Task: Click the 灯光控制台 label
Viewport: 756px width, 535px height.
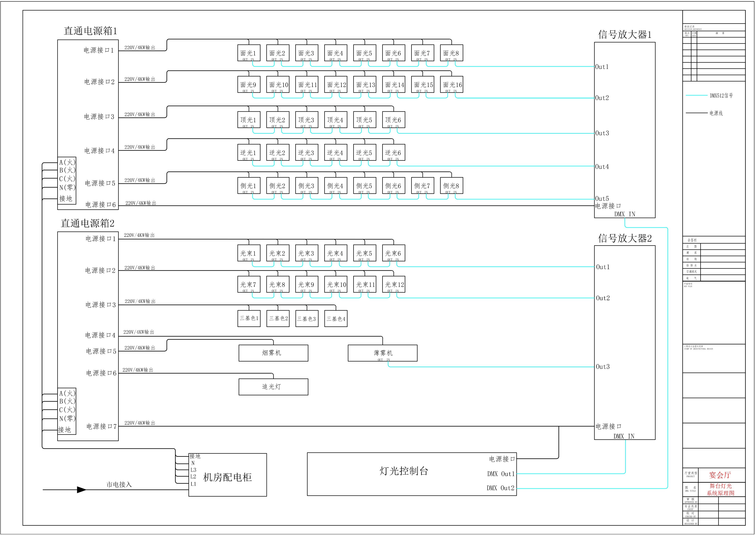Action: coord(404,471)
